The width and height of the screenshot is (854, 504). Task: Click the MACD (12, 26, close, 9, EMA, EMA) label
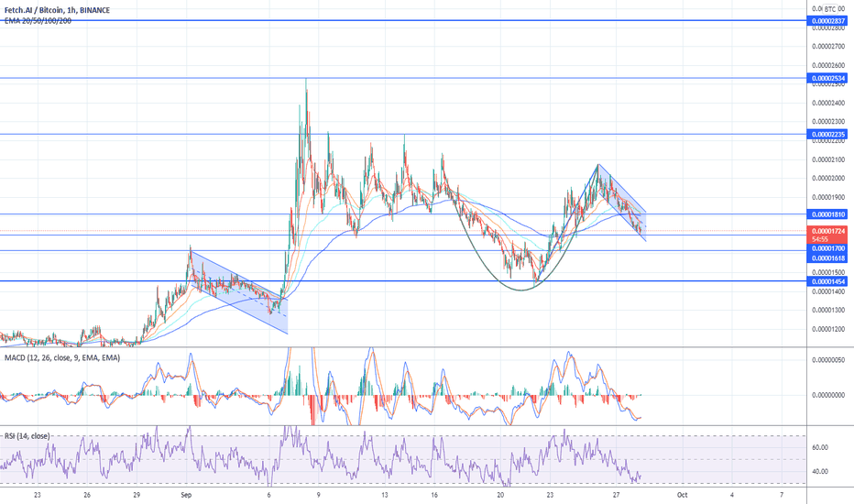click(62, 357)
